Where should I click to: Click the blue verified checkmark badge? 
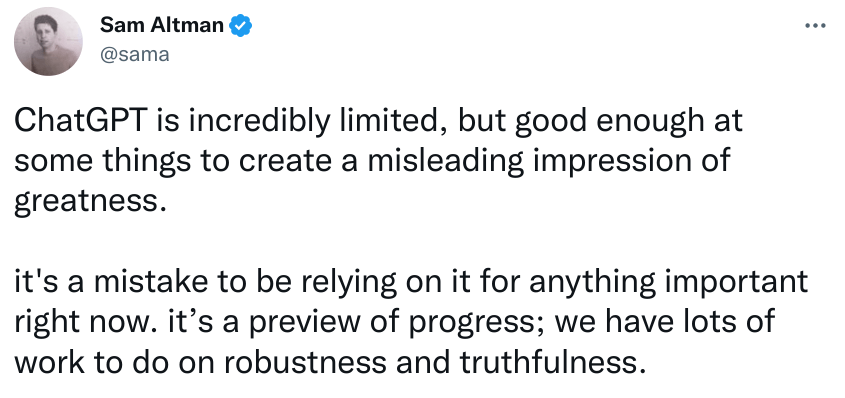(x=241, y=25)
